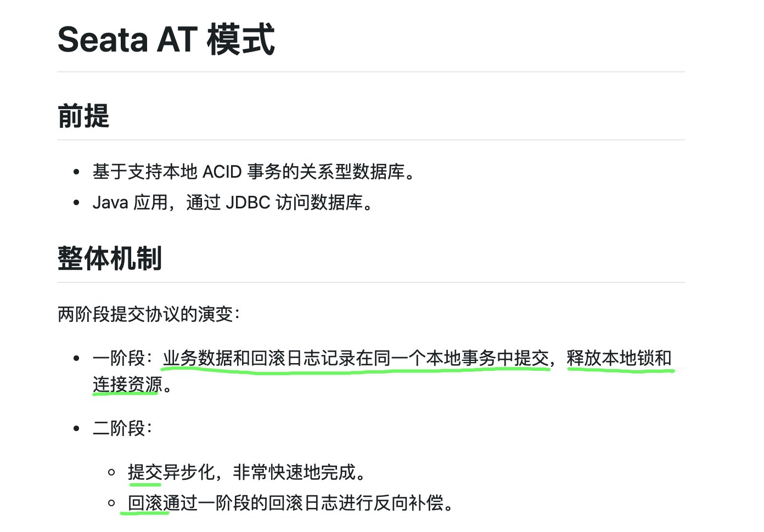Viewport: 764px width, 532px height.
Task: Click the underlined word "回滚" in last line
Action: pos(145,503)
